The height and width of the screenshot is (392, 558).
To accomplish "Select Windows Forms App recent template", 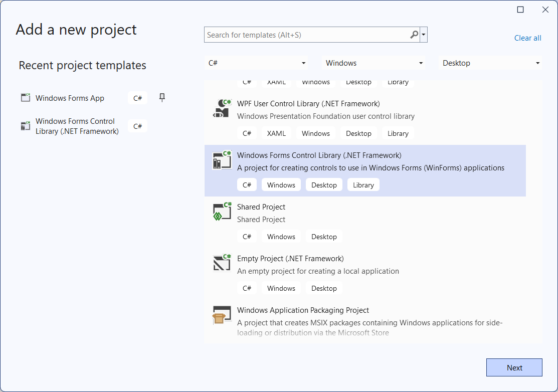I will tap(70, 98).
